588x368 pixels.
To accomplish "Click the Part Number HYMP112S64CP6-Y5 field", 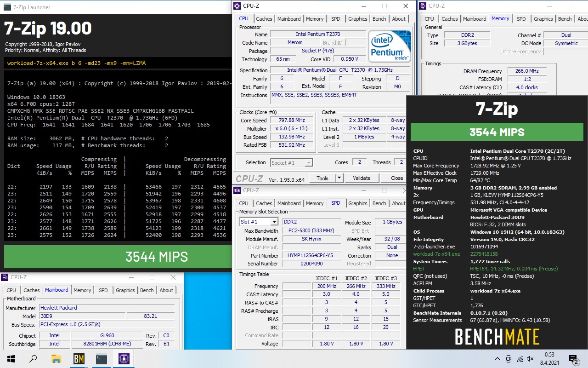I will [x=311, y=255].
